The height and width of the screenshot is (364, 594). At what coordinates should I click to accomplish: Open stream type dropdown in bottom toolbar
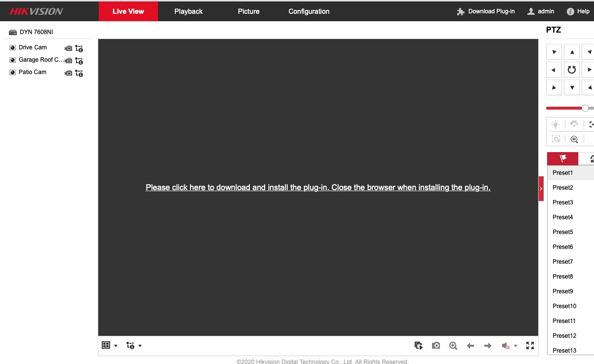[134, 346]
